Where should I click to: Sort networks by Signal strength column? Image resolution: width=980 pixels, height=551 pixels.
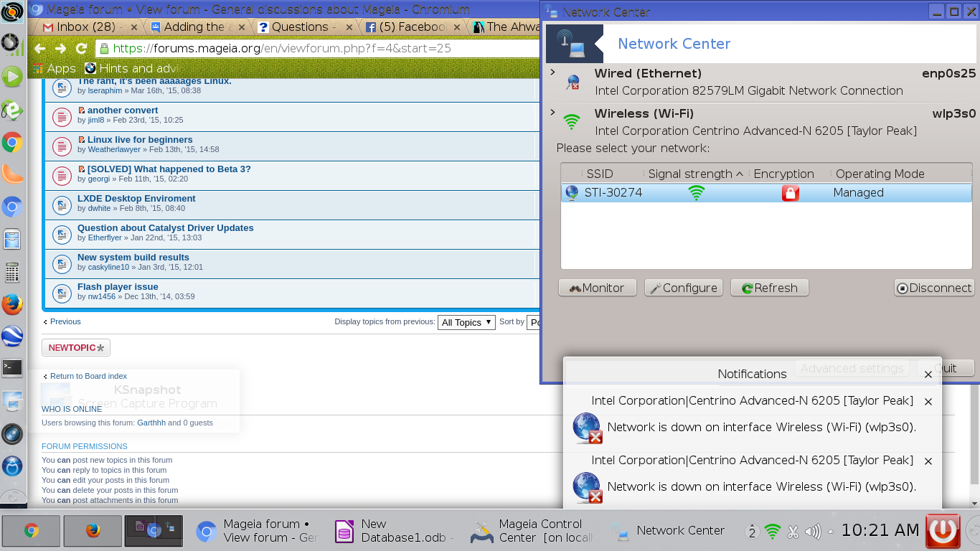pos(695,174)
